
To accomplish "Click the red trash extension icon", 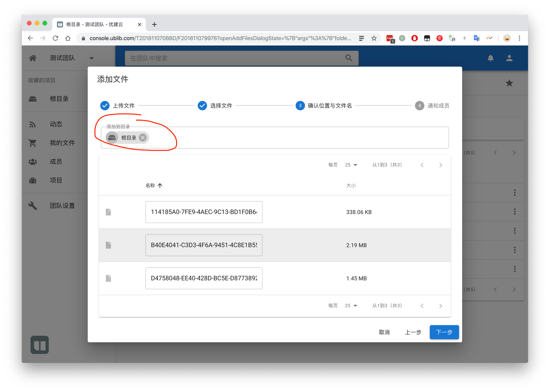I will (x=439, y=38).
